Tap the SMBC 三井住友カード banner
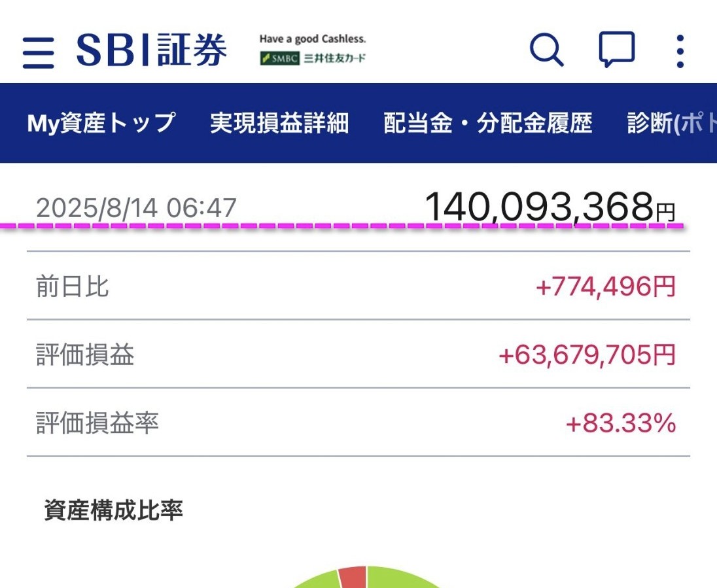This screenshot has height=588, width=717. click(313, 49)
